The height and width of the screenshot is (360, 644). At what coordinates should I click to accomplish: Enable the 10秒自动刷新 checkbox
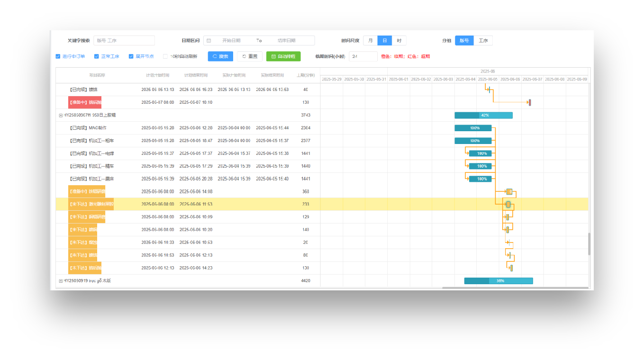(x=165, y=56)
